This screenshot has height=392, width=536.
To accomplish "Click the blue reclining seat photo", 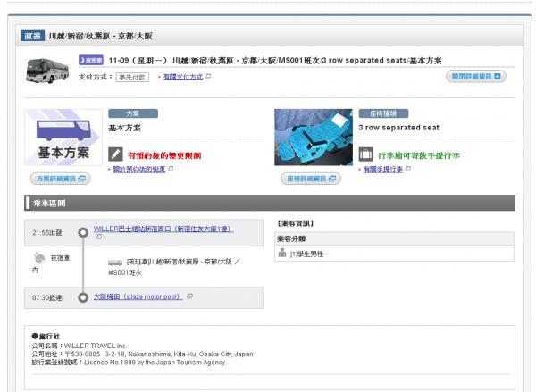I will 314,138.
